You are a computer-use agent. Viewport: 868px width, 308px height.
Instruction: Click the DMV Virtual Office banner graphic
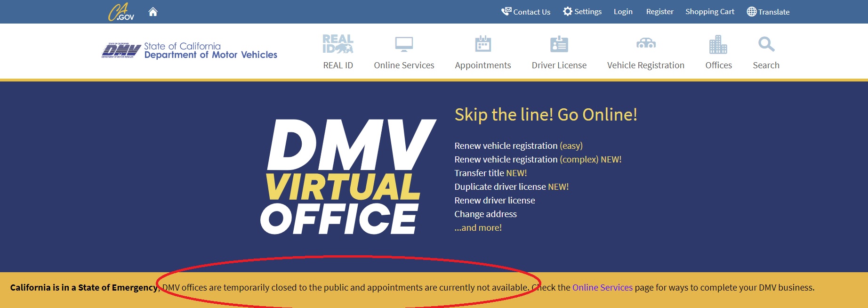pyautogui.click(x=348, y=177)
